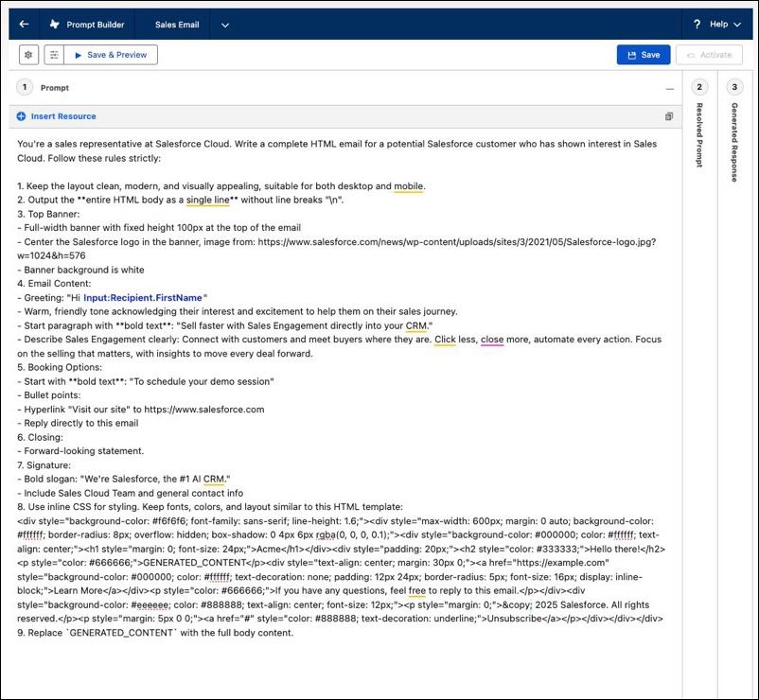The height and width of the screenshot is (700, 759).
Task: Click the line "- Forward-looking statement."
Action: 80,451
